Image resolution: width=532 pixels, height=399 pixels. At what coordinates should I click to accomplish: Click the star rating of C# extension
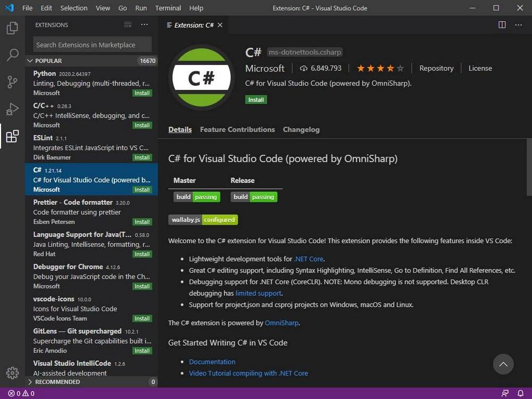(380, 68)
